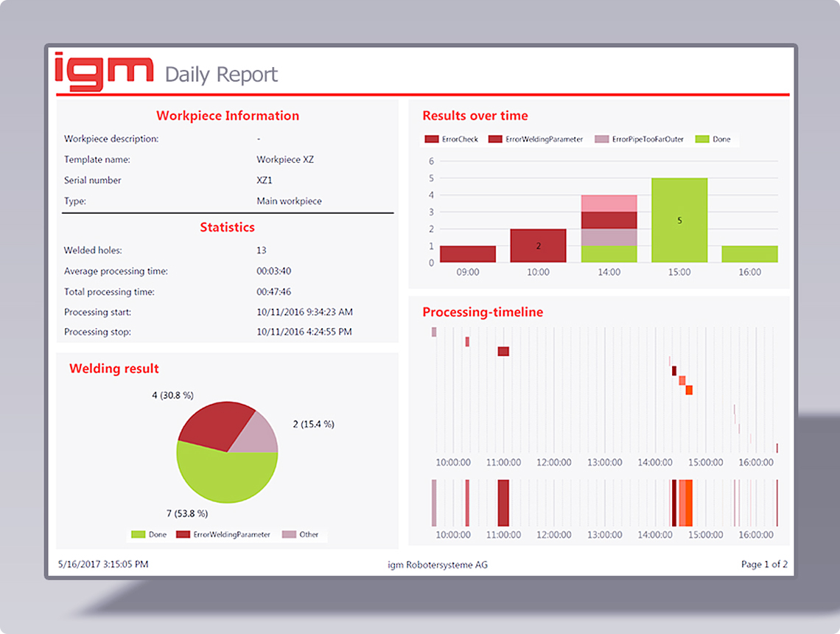Click the green Done slice of pie chart
The width and height of the screenshot is (840, 634).
click(221, 475)
